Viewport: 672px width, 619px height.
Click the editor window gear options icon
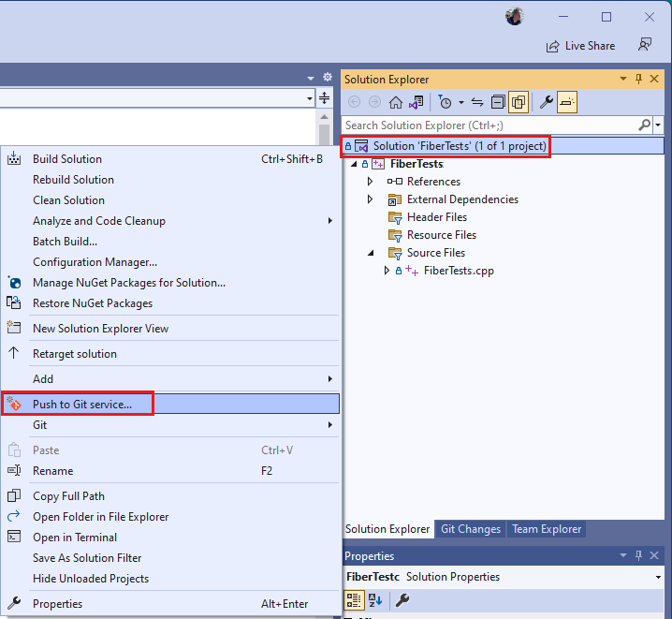pyautogui.click(x=328, y=77)
